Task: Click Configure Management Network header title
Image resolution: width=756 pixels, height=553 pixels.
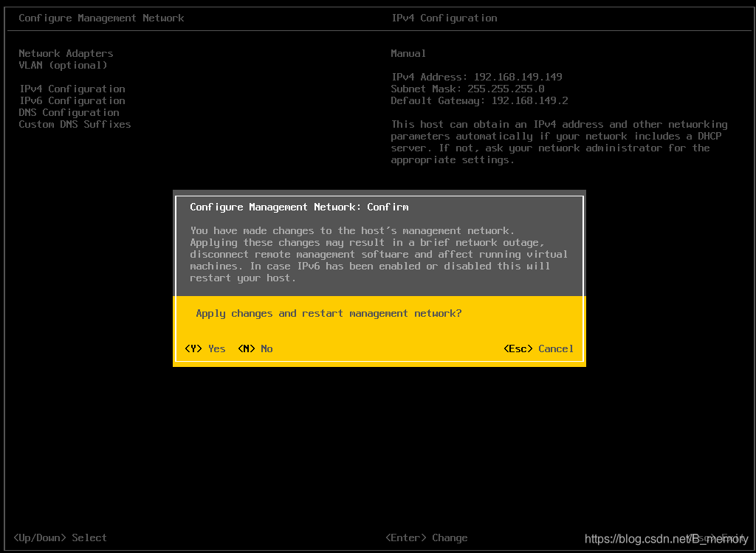Action: [101, 18]
